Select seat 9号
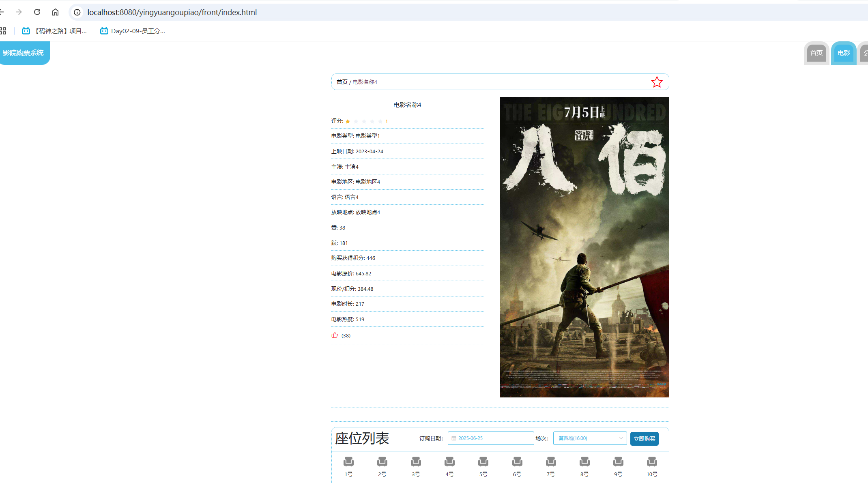 click(618, 466)
